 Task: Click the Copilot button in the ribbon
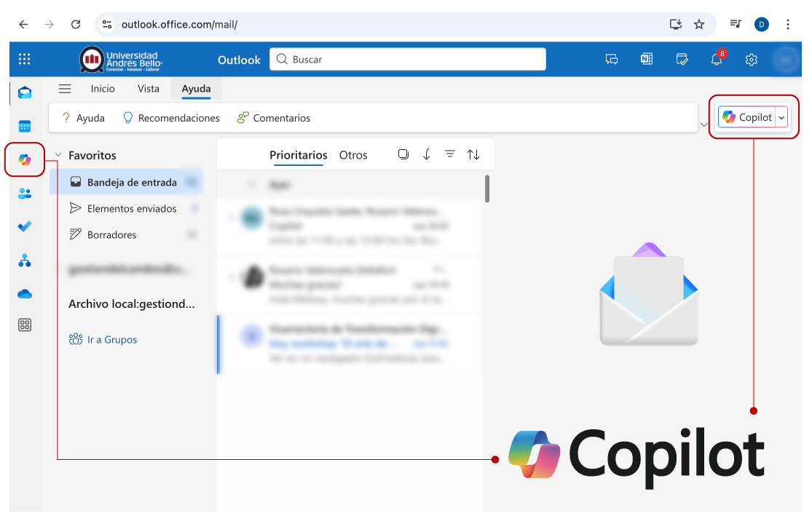pos(746,117)
